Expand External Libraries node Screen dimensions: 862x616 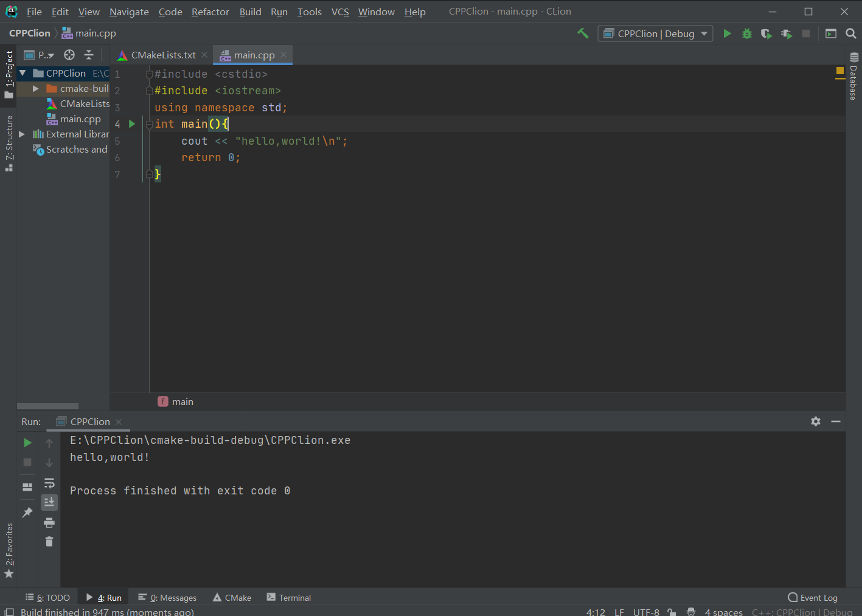point(22,134)
